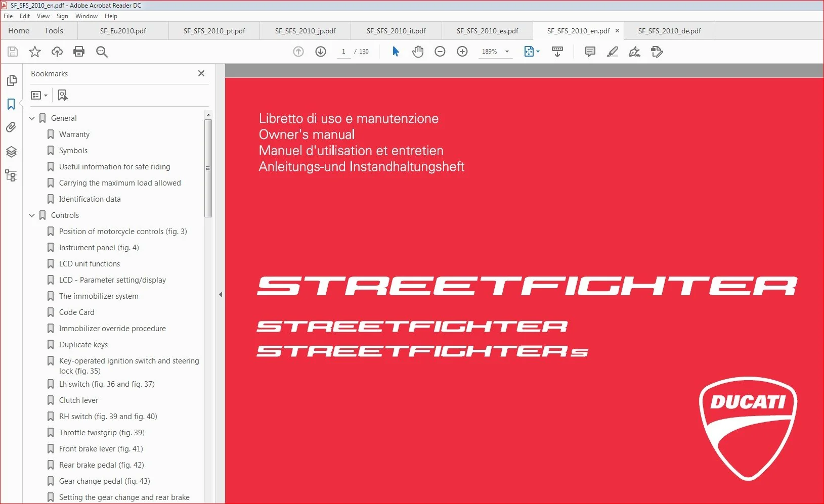Zoom out with minus button

[x=440, y=52]
